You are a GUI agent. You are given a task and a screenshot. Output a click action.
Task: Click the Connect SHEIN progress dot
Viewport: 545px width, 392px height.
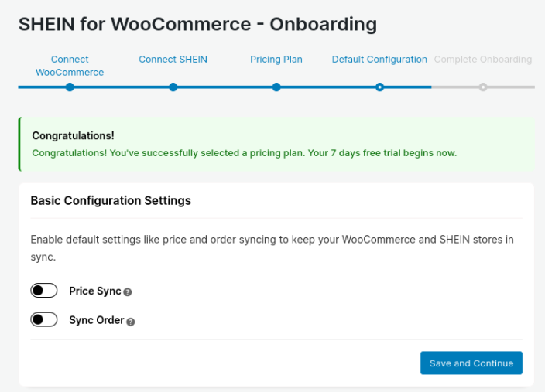(x=173, y=87)
